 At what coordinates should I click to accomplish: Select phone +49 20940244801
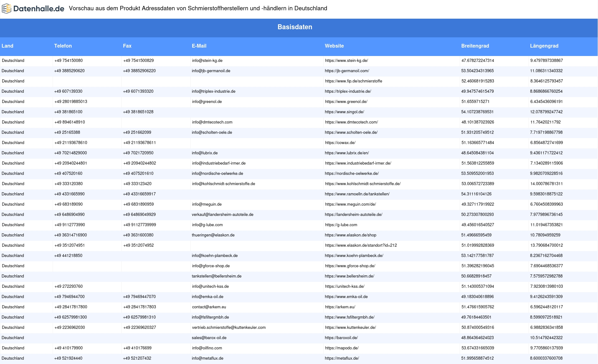pyautogui.click(x=71, y=163)
